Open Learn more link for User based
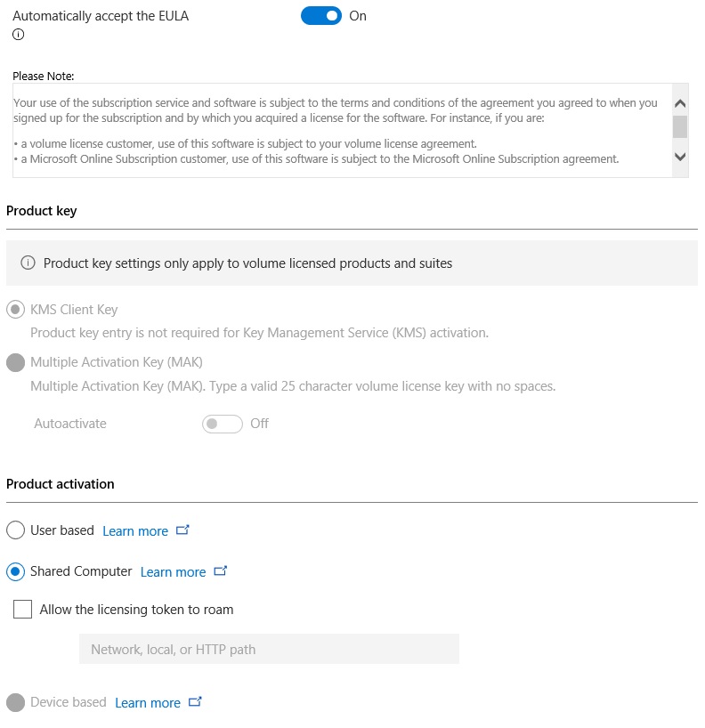Image resolution: width=705 pixels, height=728 pixels. [135, 531]
